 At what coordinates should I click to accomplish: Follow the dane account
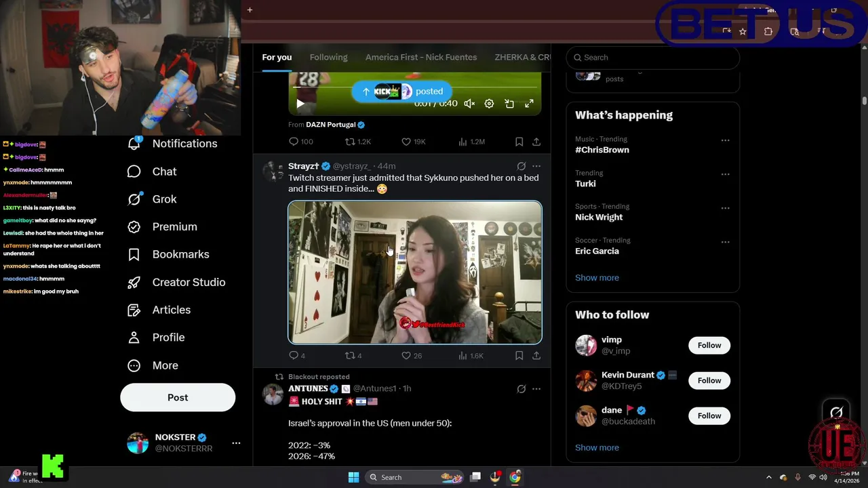pos(709,415)
